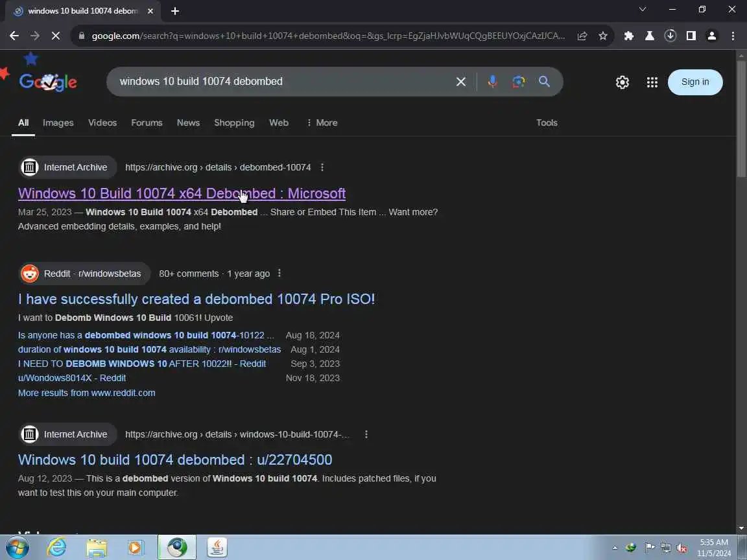Viewport: 747px width, 560px height.
Task: Open the Windows Start orb
Action: [17, 548]
